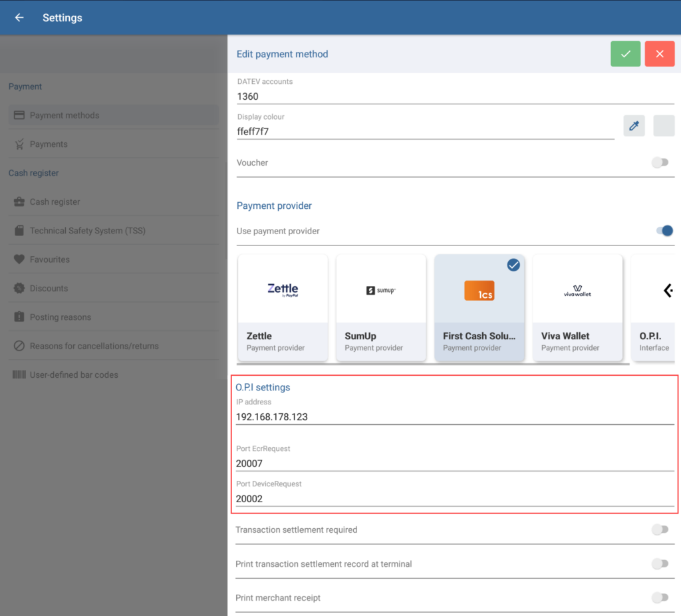Toggle the Voucher switch
681x616 pixels.
(x=660, y=162)
